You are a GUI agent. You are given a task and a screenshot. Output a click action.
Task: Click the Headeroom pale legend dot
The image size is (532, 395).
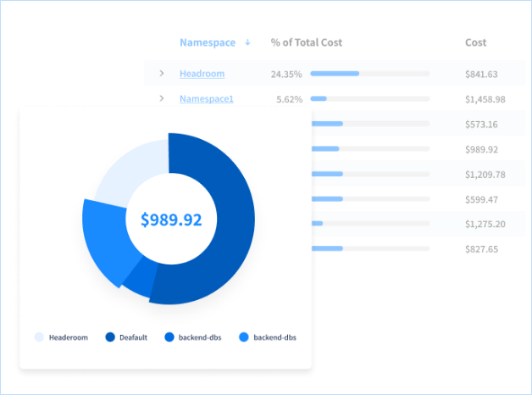39,337
